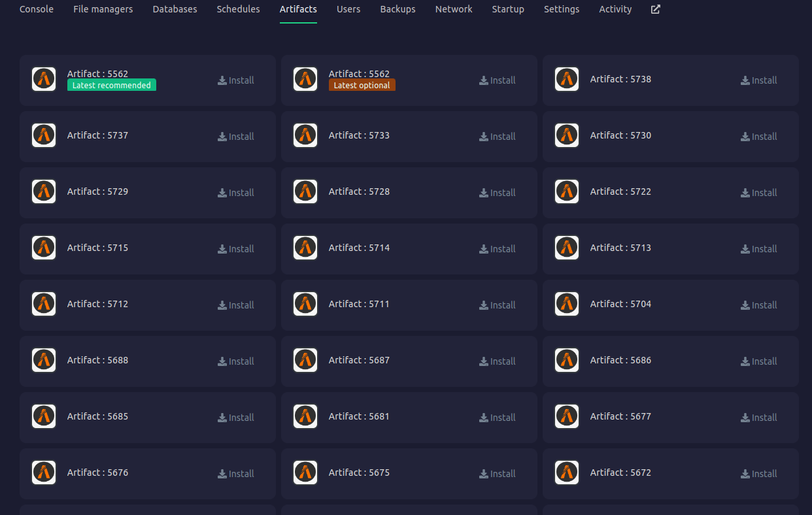Screen dimensions: 812x515
Task: Open the Schedules tab
Action: (239, 9)
